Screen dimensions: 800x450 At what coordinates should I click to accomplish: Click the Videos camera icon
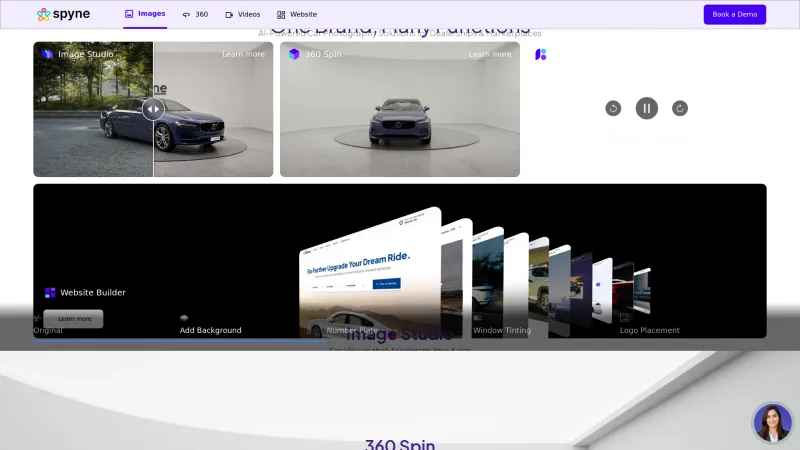click(x=229, y=15)
